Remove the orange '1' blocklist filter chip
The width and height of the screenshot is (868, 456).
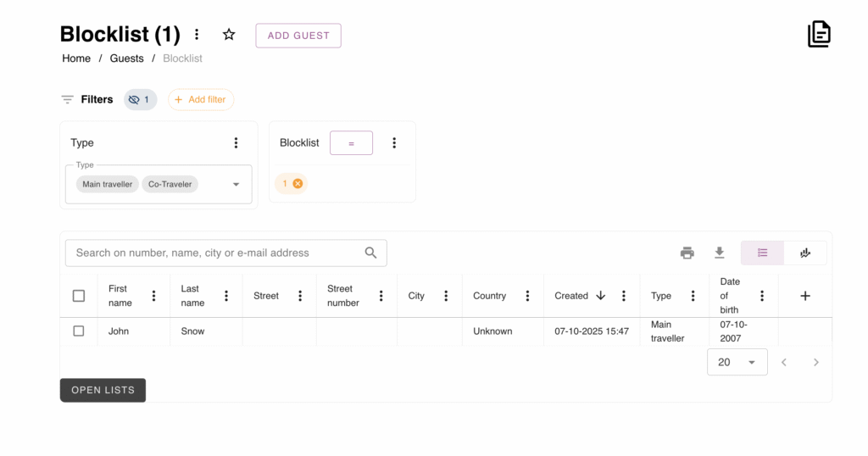pos(298,184)
